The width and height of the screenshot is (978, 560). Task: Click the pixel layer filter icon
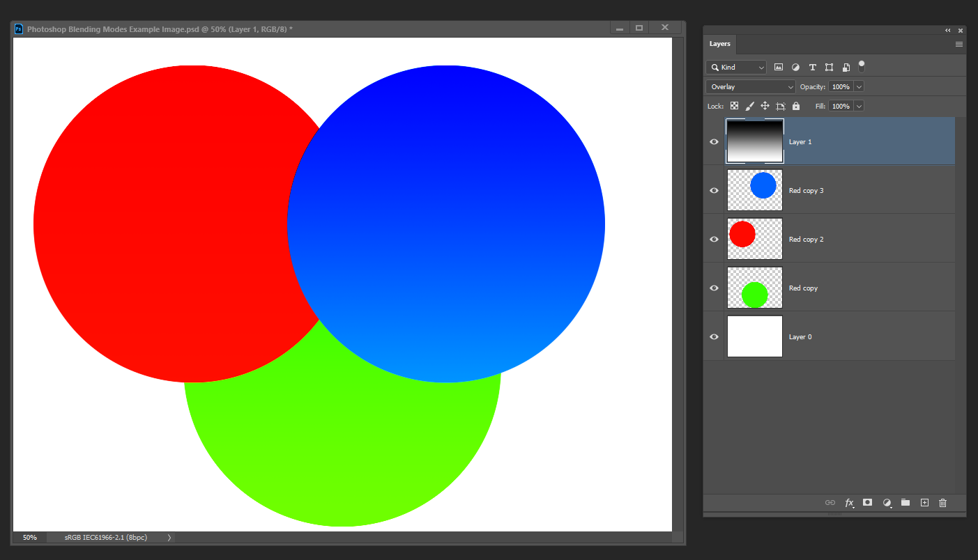pyautogui.click(x=779, y=68)
